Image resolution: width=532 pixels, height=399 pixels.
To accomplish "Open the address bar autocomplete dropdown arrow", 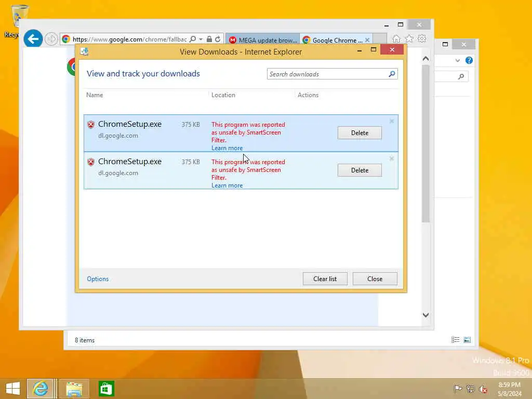I will point(201,39).
